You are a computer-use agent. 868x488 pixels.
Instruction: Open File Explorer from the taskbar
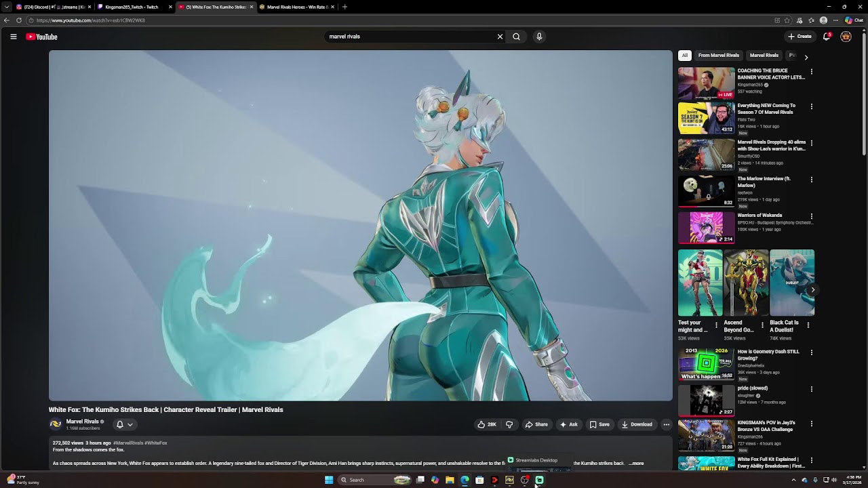click(450, 480)
